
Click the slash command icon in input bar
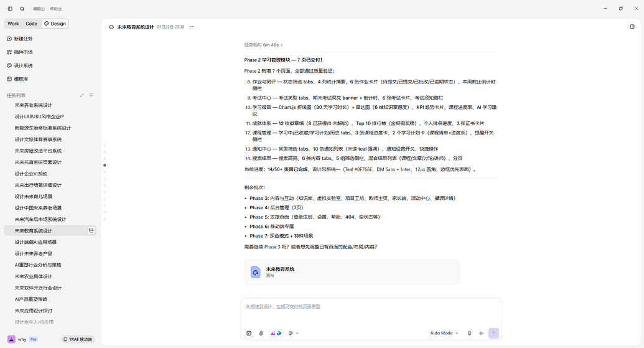[x=249, y=333]
